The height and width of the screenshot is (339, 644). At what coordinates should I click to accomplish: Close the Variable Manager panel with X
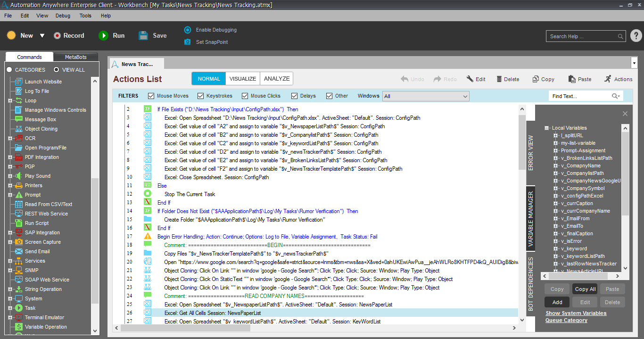(625, 114)
